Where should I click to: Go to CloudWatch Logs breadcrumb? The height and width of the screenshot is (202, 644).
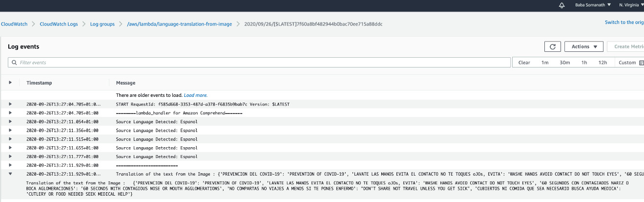tap(59, 23)
